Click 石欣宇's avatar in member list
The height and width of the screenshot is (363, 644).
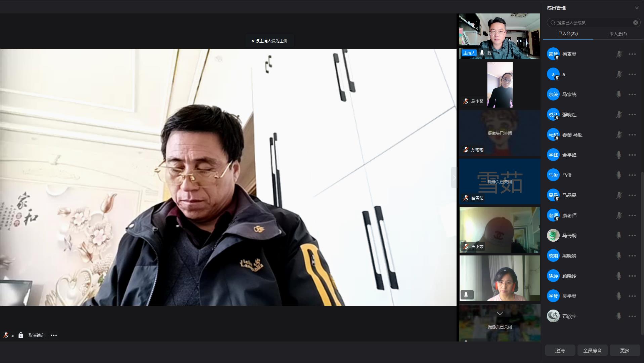tap(553, 316)
